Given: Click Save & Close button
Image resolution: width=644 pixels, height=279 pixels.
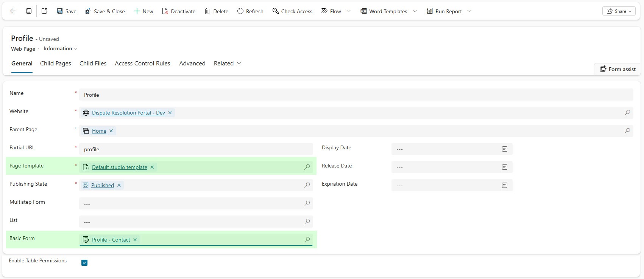Looking at the screenshot, I should click(105, 11).
